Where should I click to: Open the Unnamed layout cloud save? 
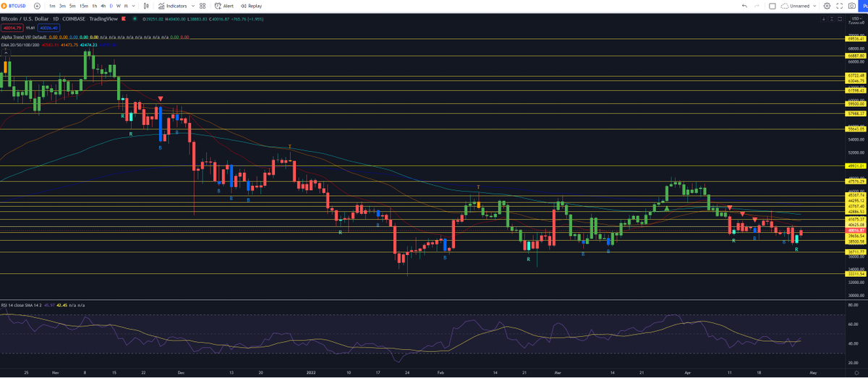tap(796, 6)
